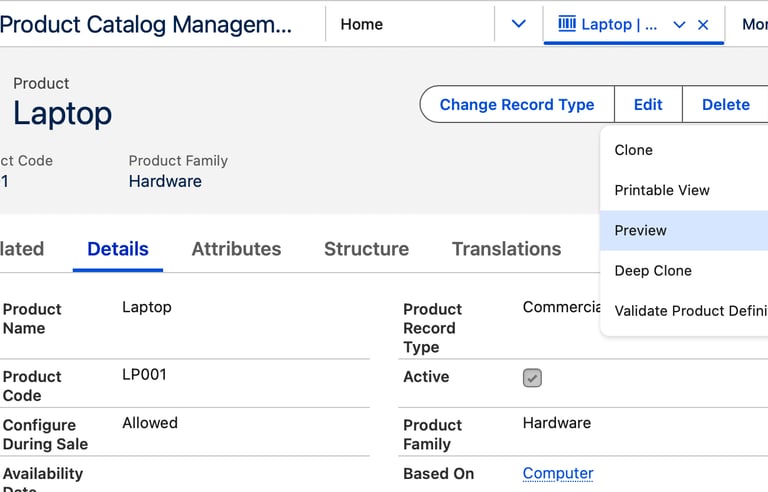Click Validate Product Definition menu item

click(x=690, y=311)
